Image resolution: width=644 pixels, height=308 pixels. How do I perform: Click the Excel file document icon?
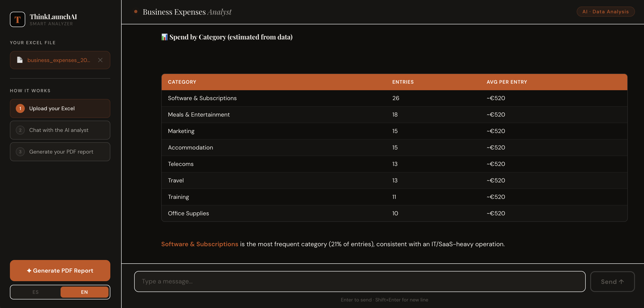pyautogui.click(x=20, y=60)
